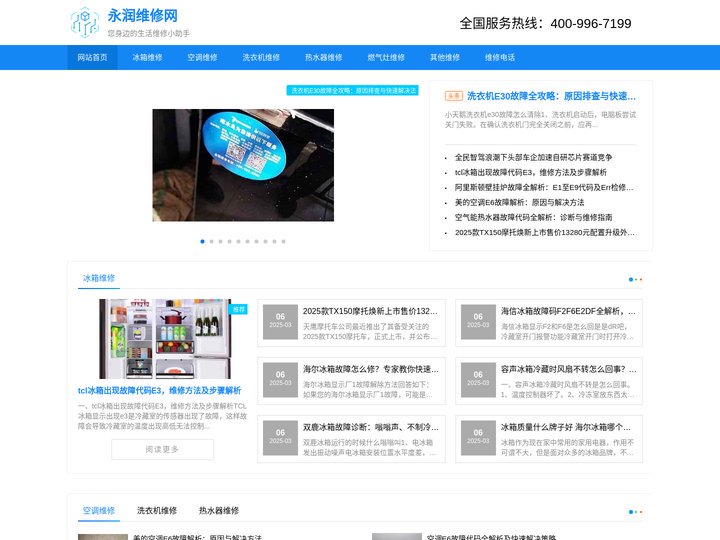Open headline 洗衣机E30故障全攻略：原因排查与快速

(x=551, y=96)
